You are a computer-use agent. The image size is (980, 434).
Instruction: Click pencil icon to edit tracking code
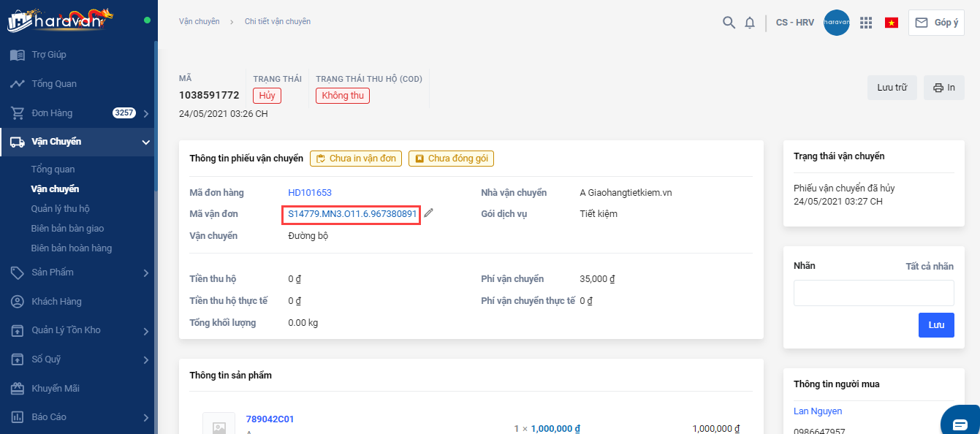tap(429, 213)
